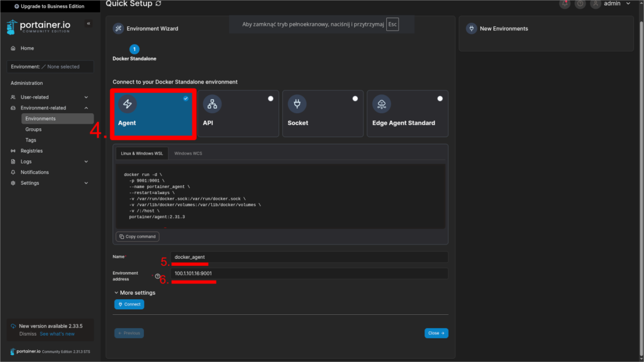The image size is (644, 362).
Task: Open the help question mark icon in header
Action: point(580,4)
